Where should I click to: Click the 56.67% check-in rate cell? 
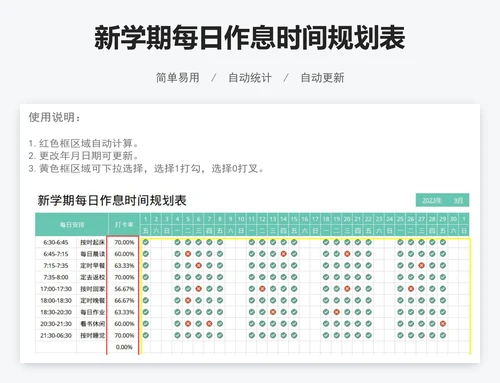tap(124, 289)
